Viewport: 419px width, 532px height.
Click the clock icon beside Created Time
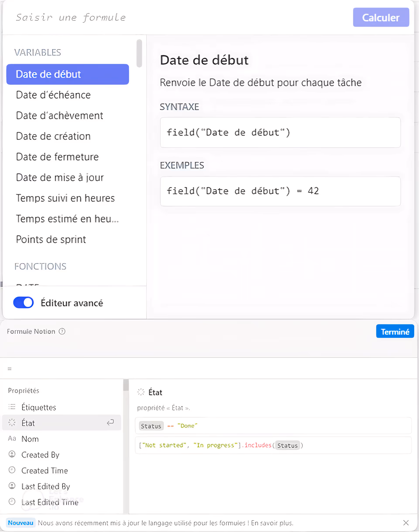12,470
